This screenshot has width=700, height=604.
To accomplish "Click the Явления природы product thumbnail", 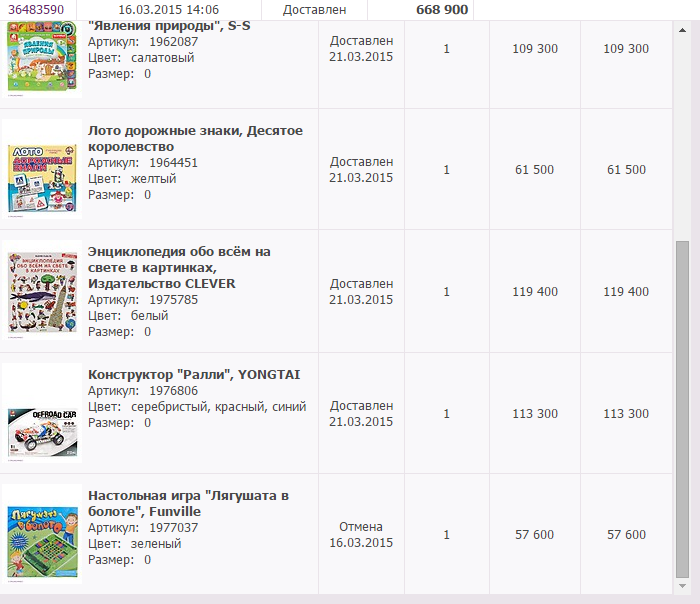I will 42,58.
